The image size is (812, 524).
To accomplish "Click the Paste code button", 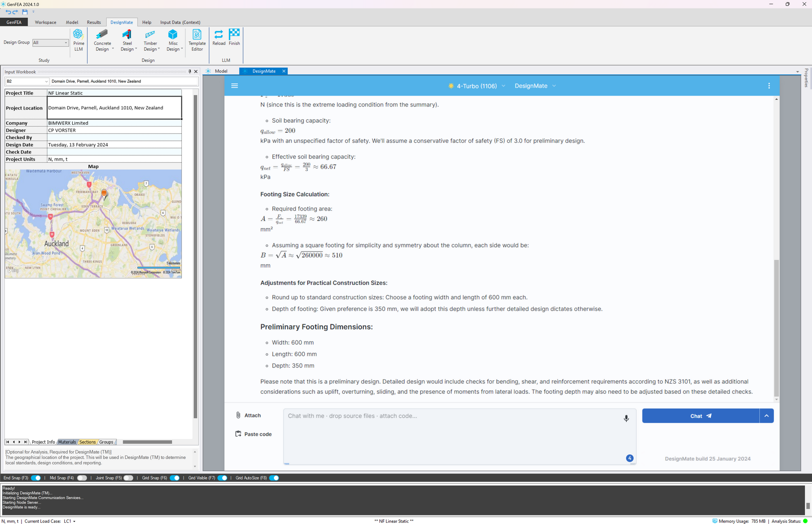I will [253, 434].
